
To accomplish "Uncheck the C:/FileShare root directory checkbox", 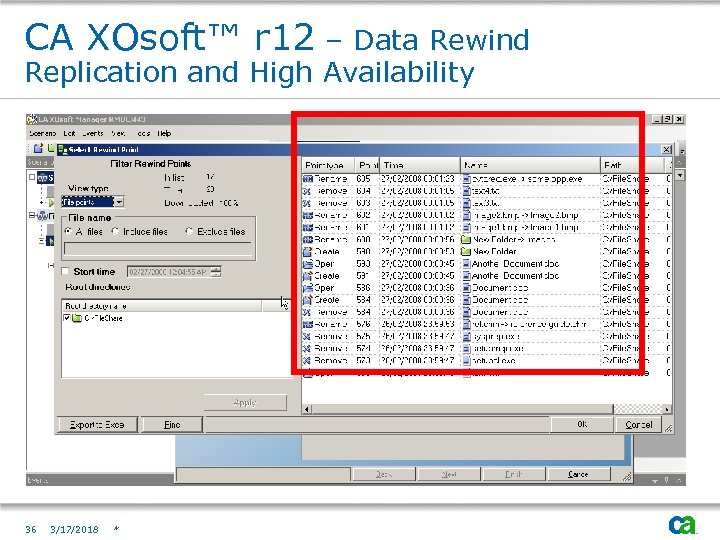I will coord(67,318).
